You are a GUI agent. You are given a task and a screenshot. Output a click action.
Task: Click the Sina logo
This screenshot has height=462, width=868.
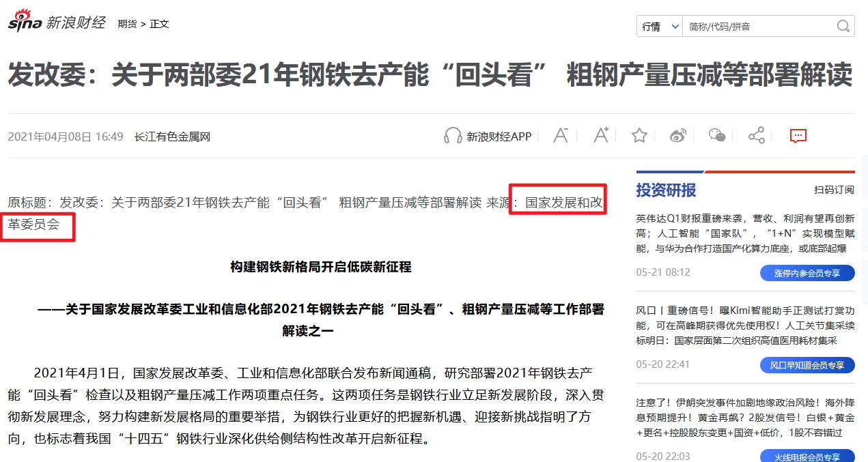point(25,23)
